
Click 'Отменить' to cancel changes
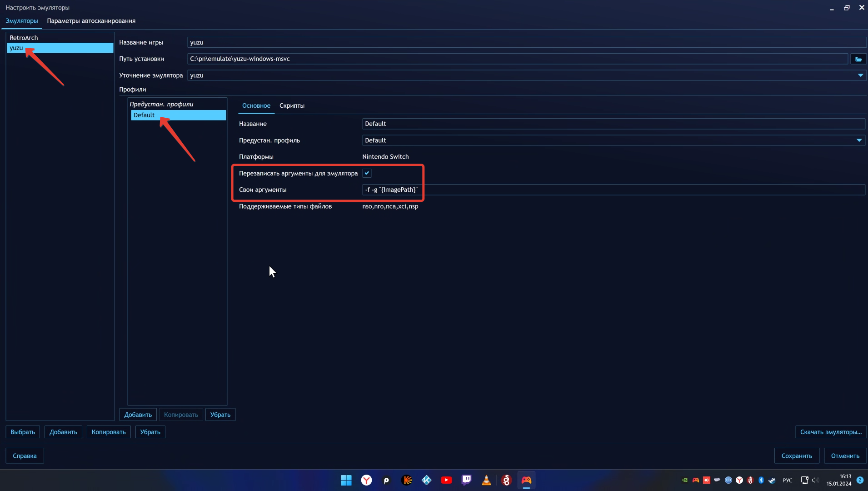click(x=845, y=456)
